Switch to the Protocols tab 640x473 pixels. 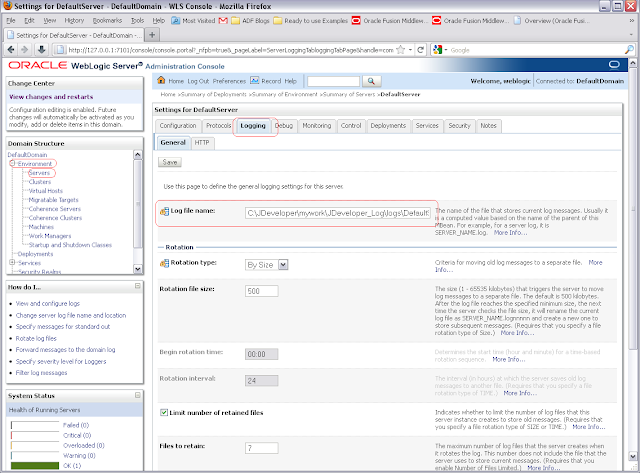tap(218, 126)
